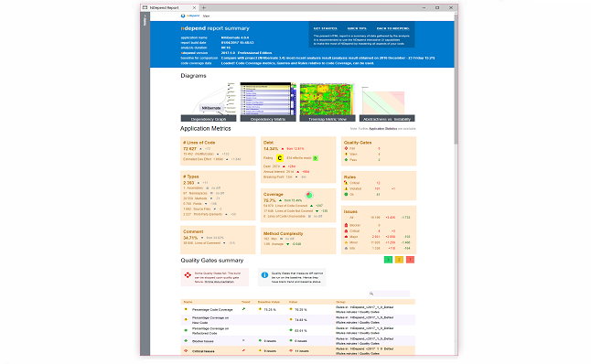Image resolution: width=591 pixels, height=364 pixels.
Task: Open the Getting Started link
Action: tap(326, 28)
